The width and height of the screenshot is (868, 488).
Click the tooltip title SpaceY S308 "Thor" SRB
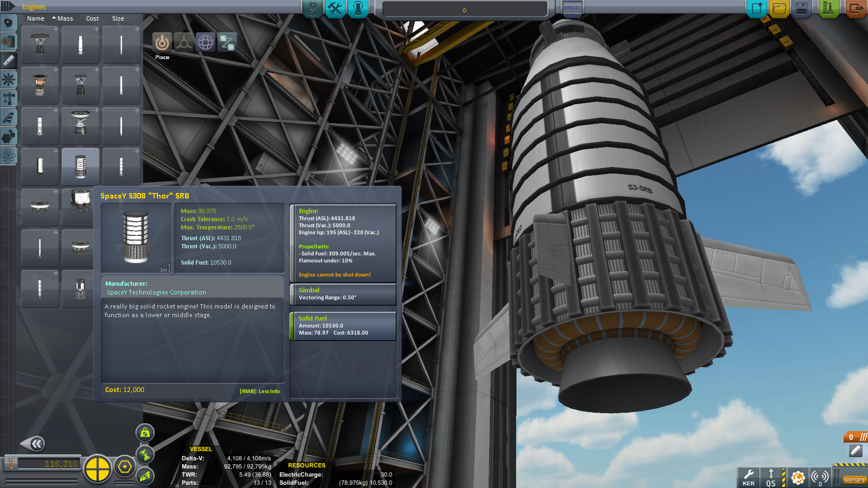pyautogui.click(x=145, y=196)
